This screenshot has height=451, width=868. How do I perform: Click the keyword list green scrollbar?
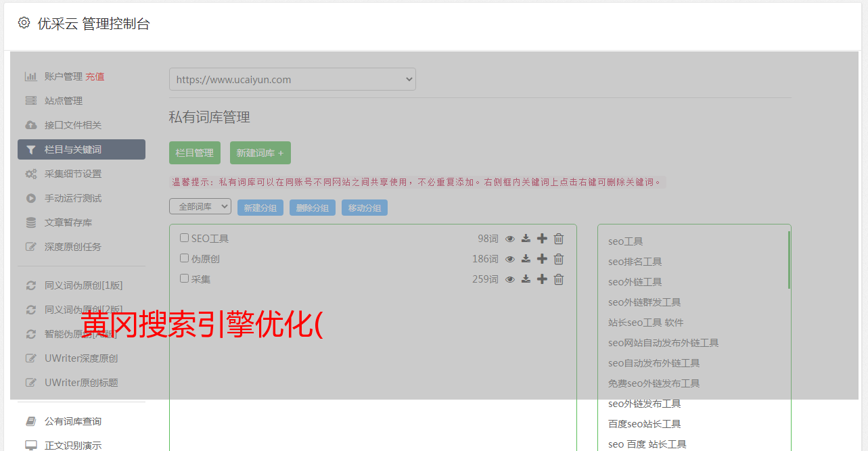coord(789,260)
